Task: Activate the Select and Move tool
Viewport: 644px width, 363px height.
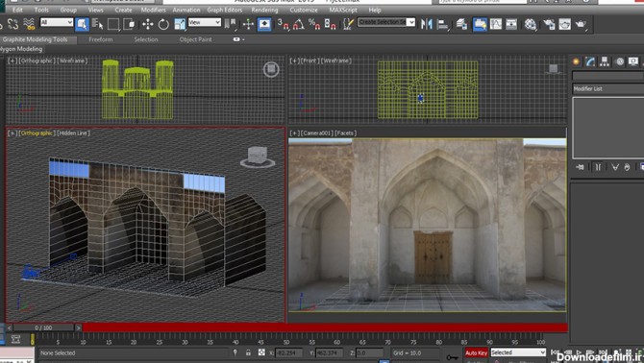Action: [147, 24]
